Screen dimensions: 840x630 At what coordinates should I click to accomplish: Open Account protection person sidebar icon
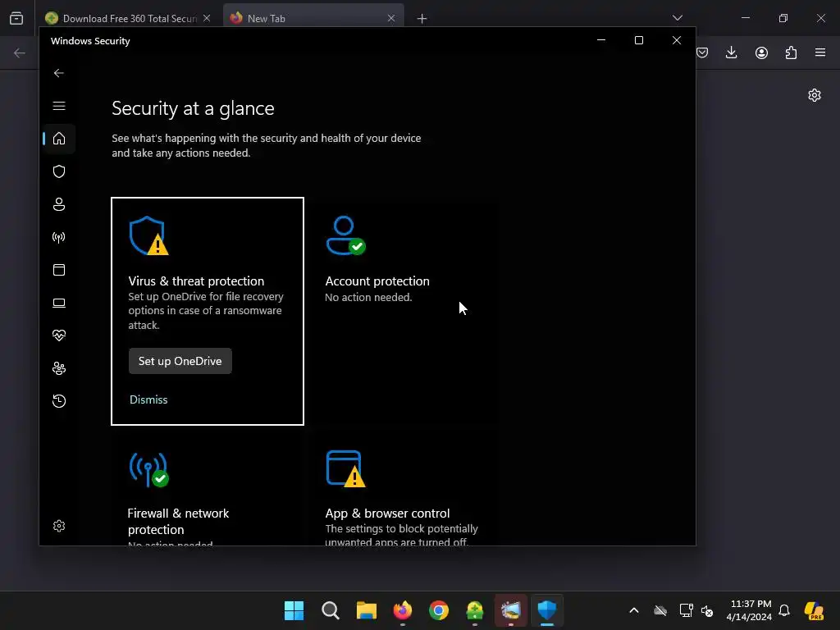click(x=59, y=204)
